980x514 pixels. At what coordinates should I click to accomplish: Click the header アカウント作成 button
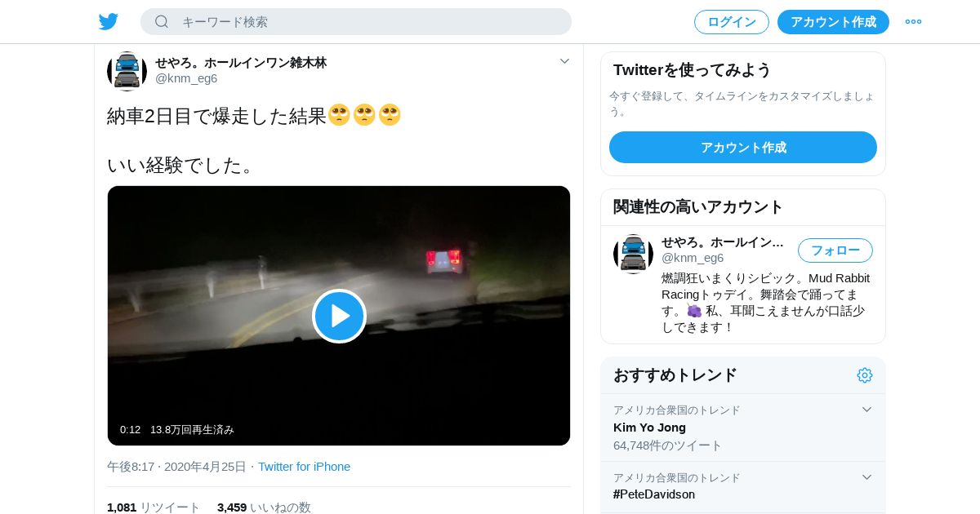point(833,22)
